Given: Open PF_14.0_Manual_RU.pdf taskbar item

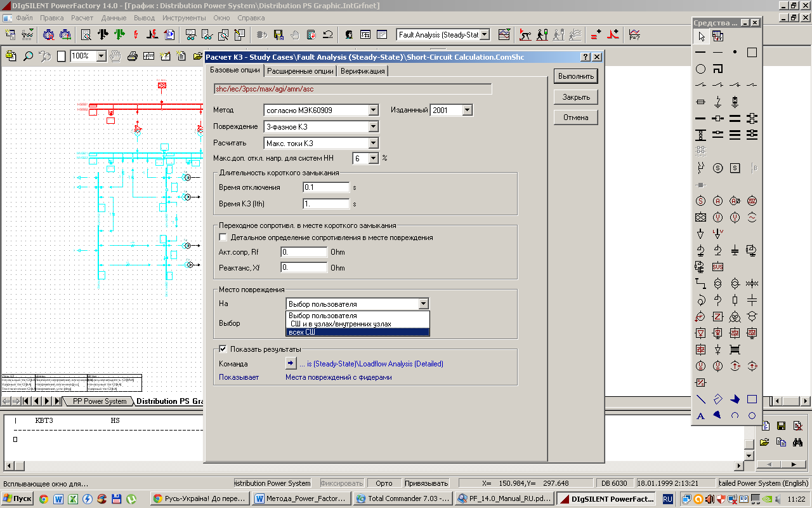Looking at the screenshot, I should click(x=504, y=499).
